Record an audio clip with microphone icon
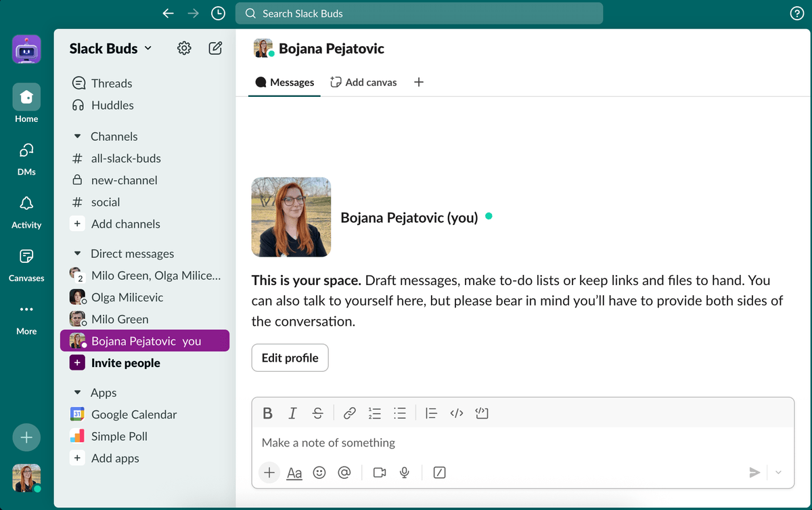The image size is (812, 510). point(405,473)
